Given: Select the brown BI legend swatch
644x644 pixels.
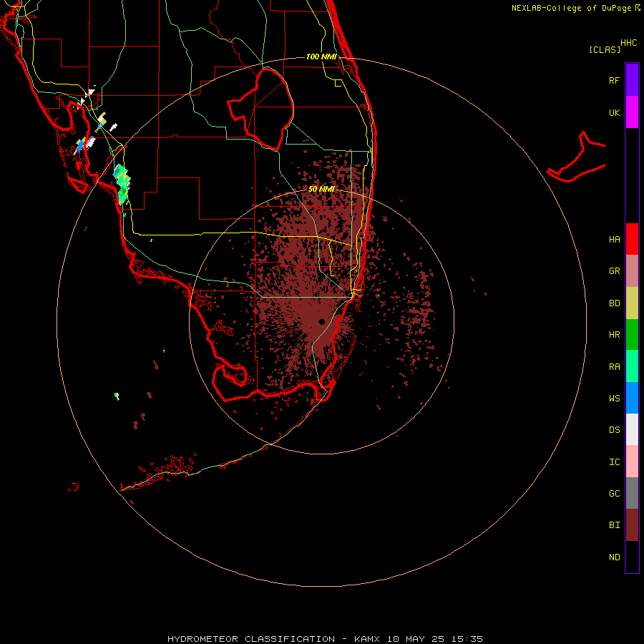Looking at the screenshot, I should (632, 525).
